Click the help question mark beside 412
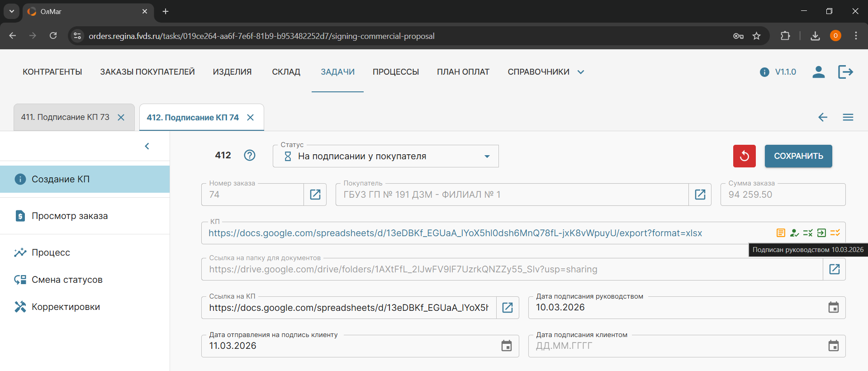The width and height of the screenshot is (868, 371). click(x=250, y=155)
